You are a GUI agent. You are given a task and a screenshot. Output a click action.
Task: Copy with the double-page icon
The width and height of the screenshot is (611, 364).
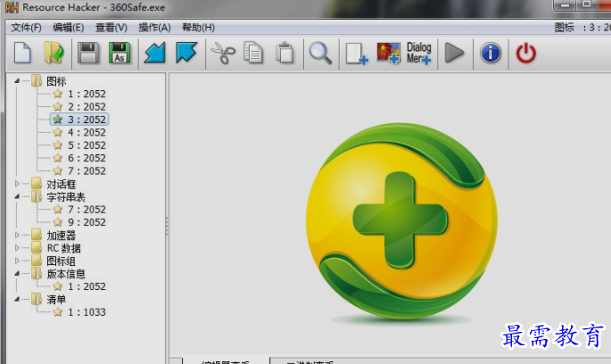(x=253, y=53)
